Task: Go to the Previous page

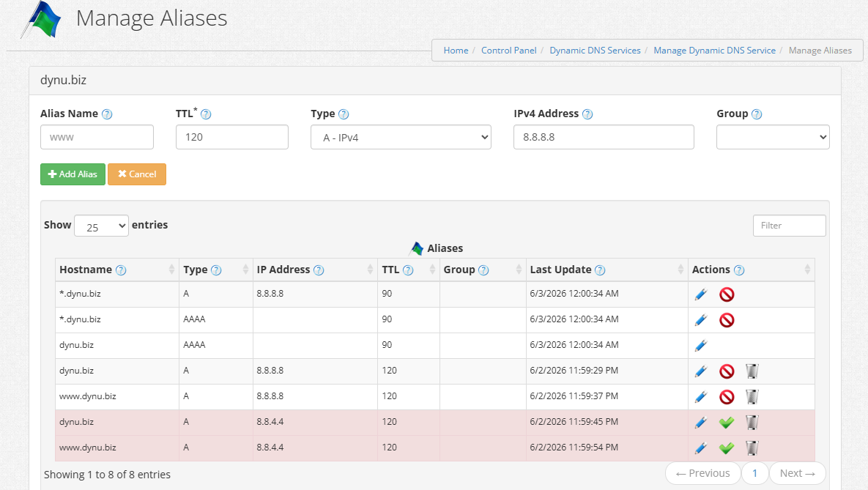Action: point(703,473)
